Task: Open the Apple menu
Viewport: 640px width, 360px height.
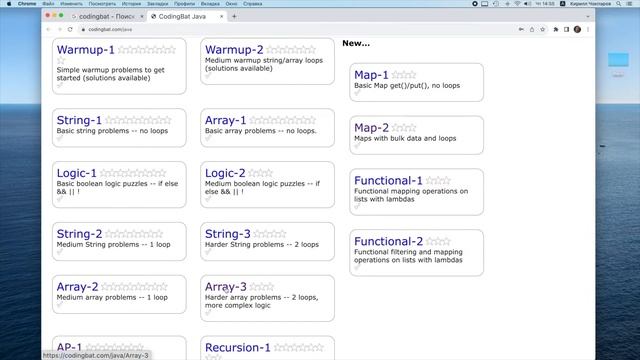Action: tap(9, 4)
